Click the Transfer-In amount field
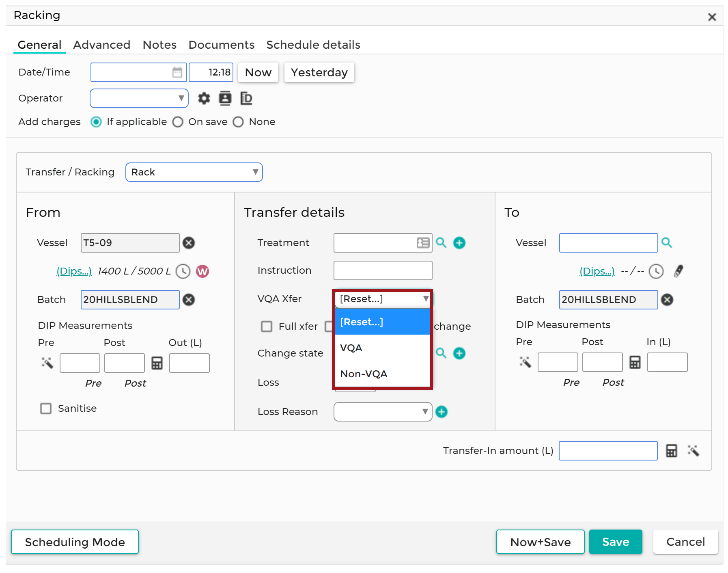This screenshot has width=728, height=573. pyautogui.click(x=608, y=451)
